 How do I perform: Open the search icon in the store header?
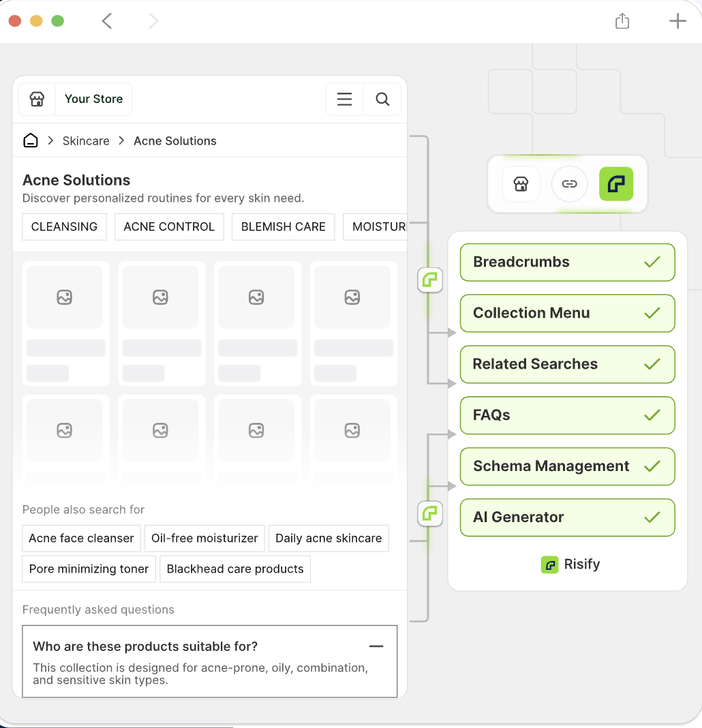(382, 99)
